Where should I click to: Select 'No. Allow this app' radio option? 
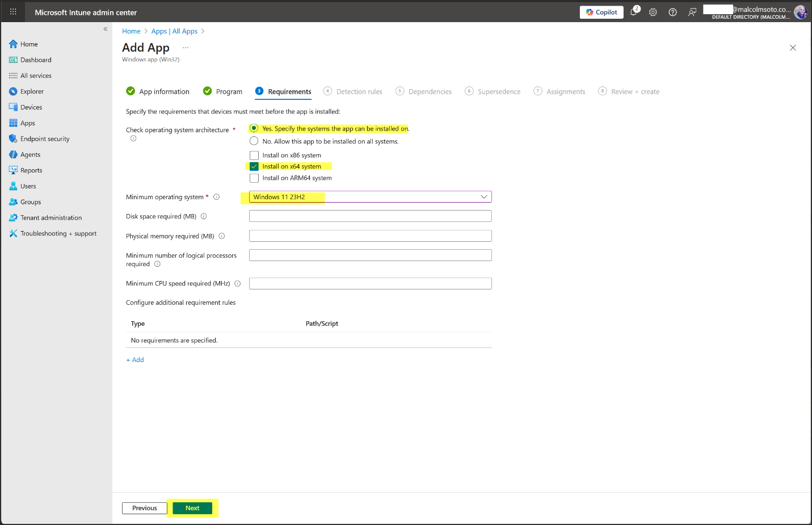coord(254,141)
